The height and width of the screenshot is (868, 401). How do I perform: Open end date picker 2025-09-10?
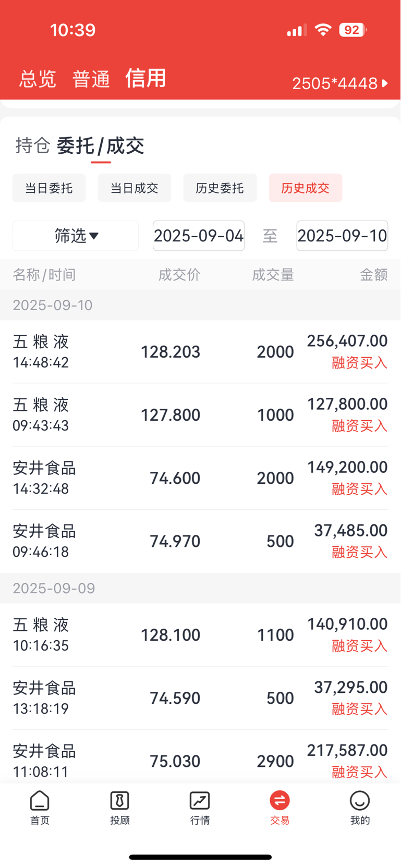pos(342,236)
